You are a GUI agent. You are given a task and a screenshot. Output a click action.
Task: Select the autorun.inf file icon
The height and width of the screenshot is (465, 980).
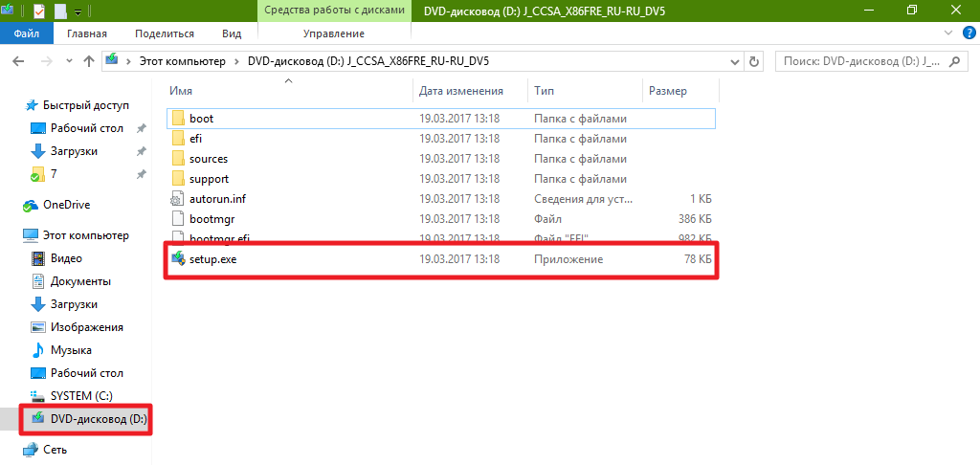(x=177, y=199)
